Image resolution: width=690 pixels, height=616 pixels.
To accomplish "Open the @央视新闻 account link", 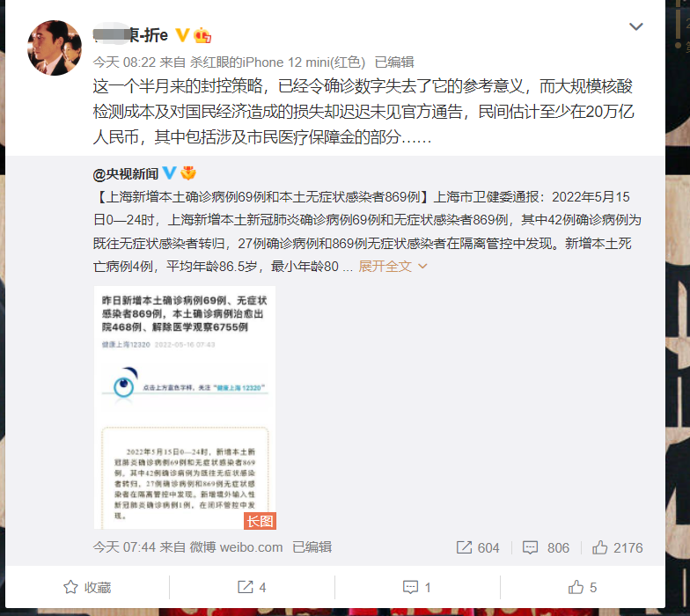I will (x=125, y=174).
